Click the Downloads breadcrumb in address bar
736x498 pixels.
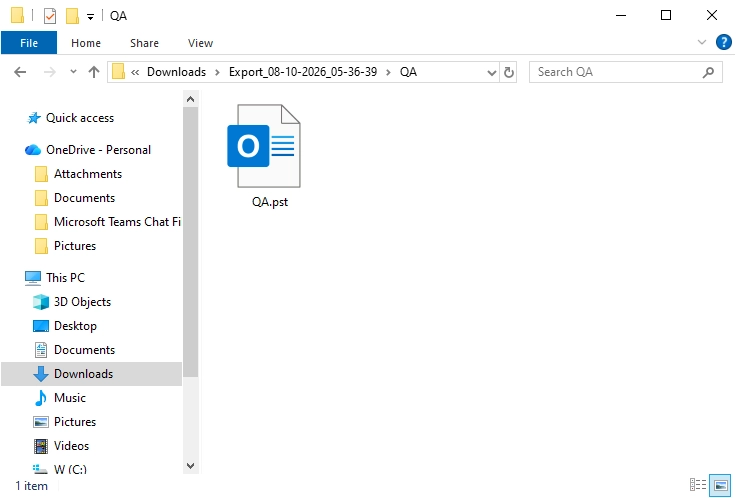click(x=176, y=72)
